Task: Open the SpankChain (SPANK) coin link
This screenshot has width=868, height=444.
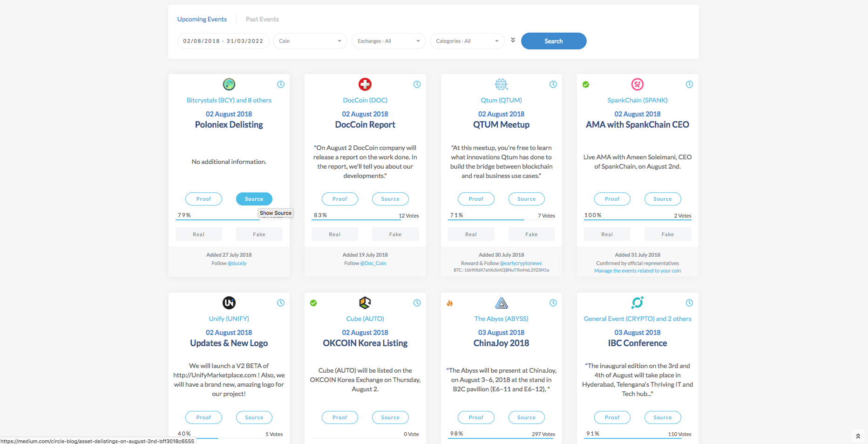Action: pos(637,100)
